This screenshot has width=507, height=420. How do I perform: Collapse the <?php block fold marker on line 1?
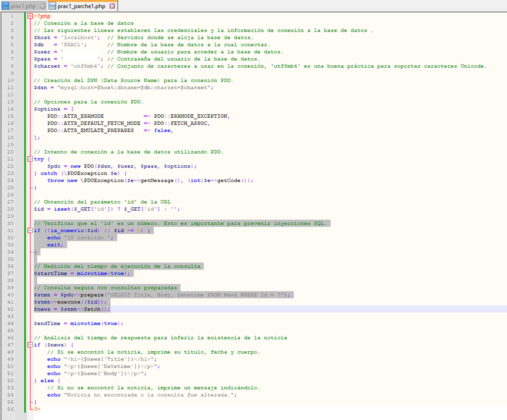(x=30, y=16)
